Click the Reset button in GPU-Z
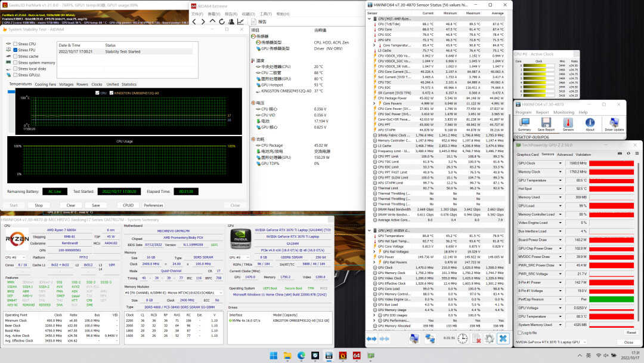644x363 pixels. pos(631,333)
